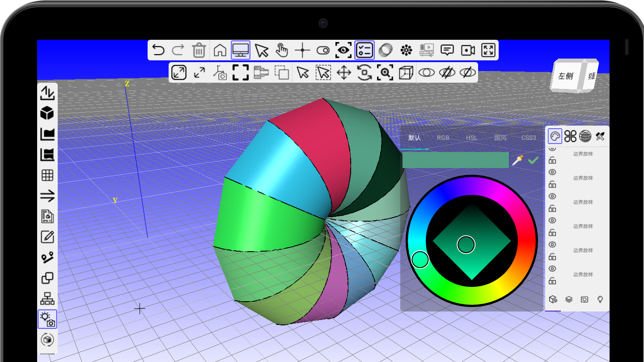Viewport: 644px width, 362px height.
Task: Pick a color with the eyedropper tool
Action: pyautogui.click(x=517, y=160)
